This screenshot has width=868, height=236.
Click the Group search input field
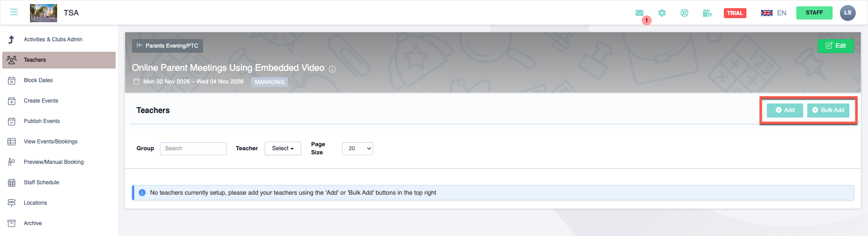click(193, 148)
